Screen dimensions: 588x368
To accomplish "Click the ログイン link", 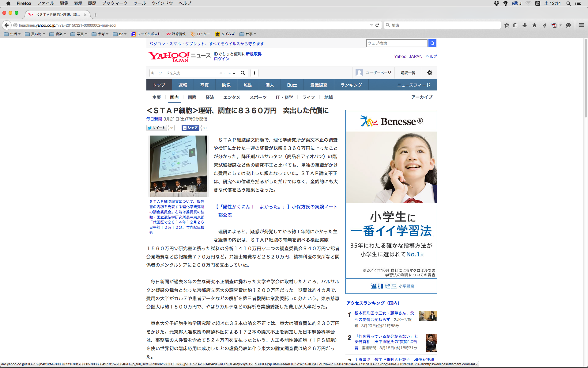I will point(221,59).
